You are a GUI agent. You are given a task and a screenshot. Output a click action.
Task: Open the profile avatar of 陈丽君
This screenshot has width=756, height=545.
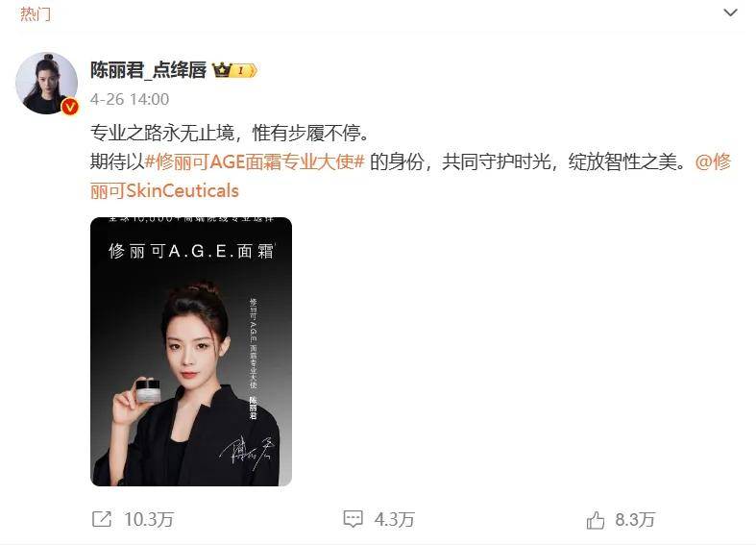(x=47, y=84)
